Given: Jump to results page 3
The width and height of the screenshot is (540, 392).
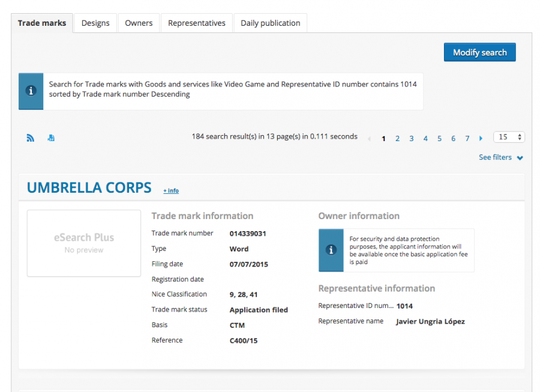Looking at the screenshot, I should pos(411,139).
